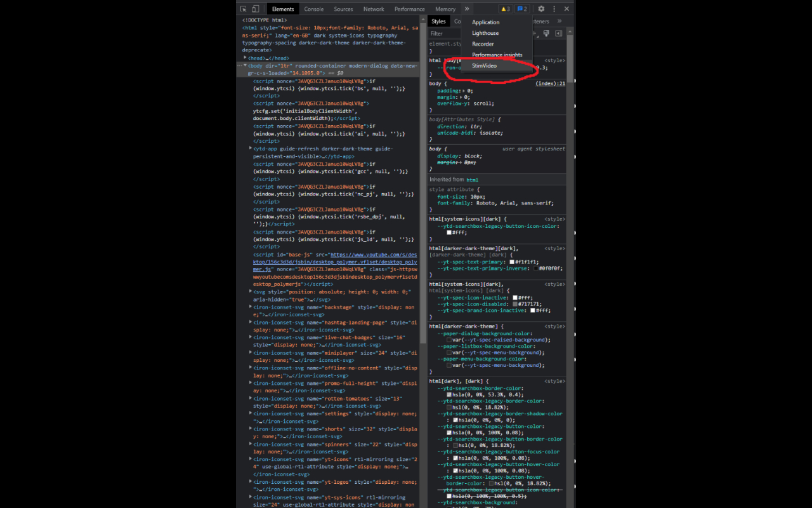
Task: Open swatch for --ytd-searchbox-legacy-border-shadow-color value
Action: click(x=455, y=420)
